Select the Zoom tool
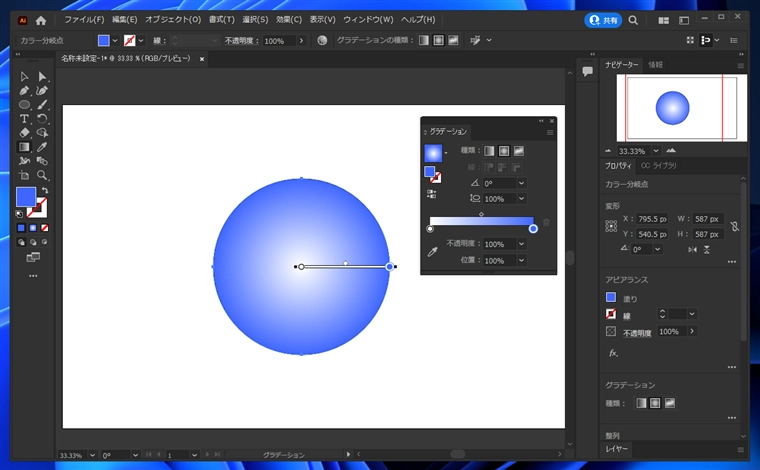The image size is (760, 470). (x=42, y=175)
